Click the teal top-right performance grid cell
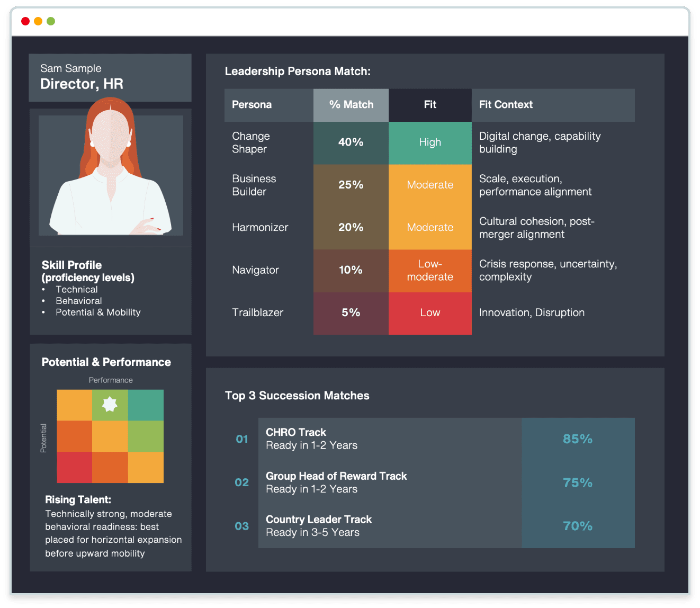This screenshot has width=700, height=608. (146, 404)
